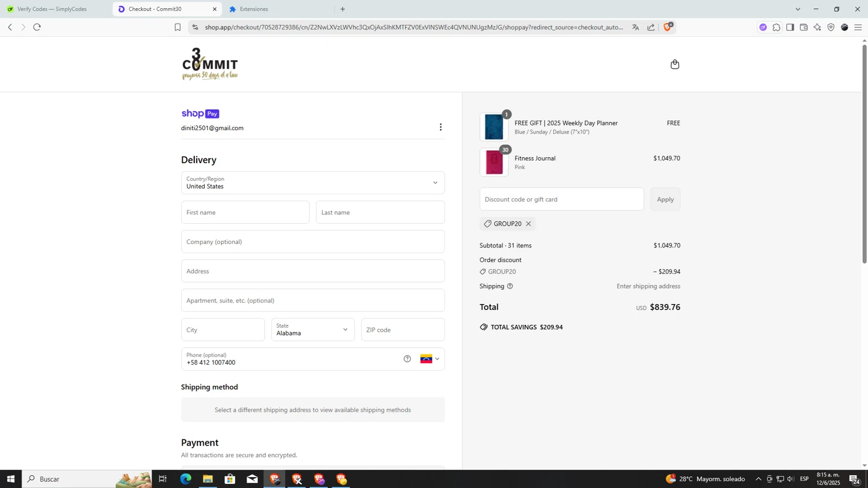Expand the Country/Region dropdown
This screenshot has width=868, height=488.
coord(313,183)
